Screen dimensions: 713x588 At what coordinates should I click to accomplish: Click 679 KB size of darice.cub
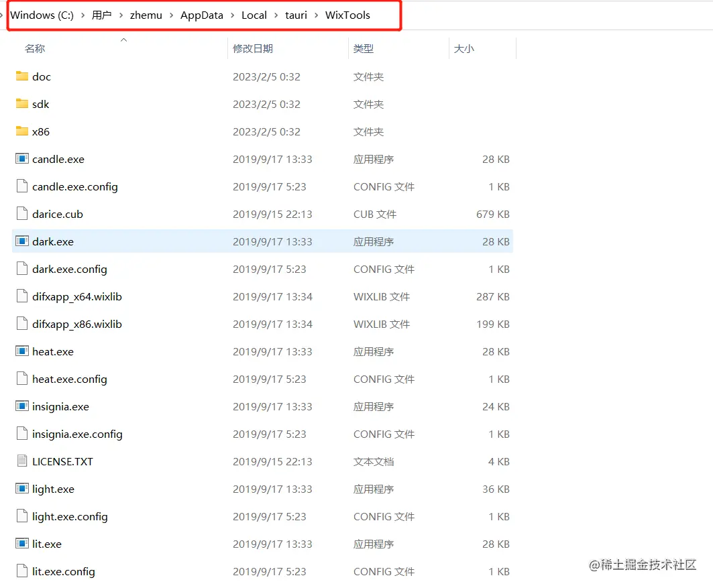coord(493,214)
